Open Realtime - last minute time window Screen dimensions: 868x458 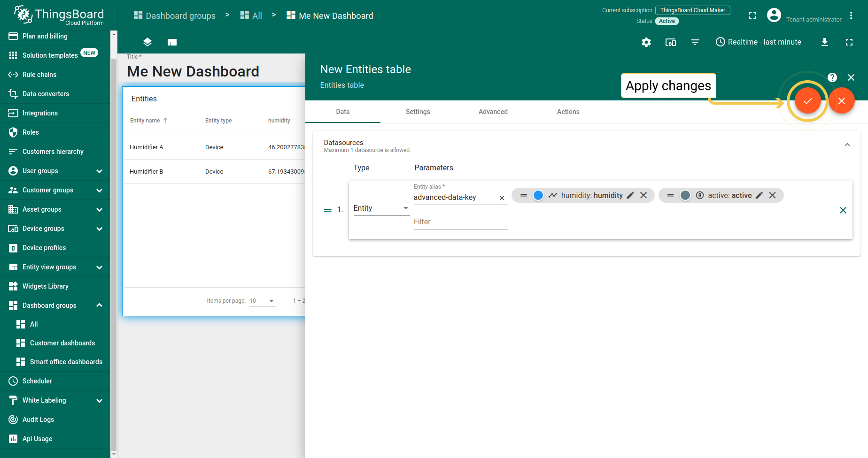759,42
